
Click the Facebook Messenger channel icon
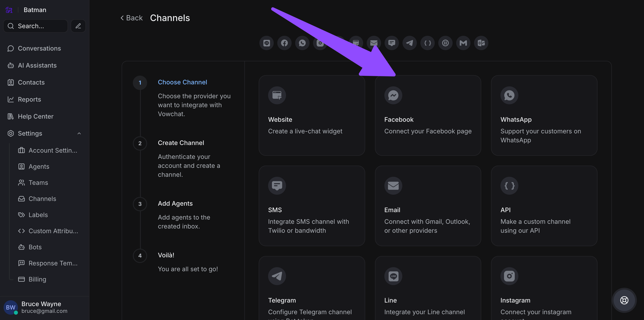tap(393, 95)
